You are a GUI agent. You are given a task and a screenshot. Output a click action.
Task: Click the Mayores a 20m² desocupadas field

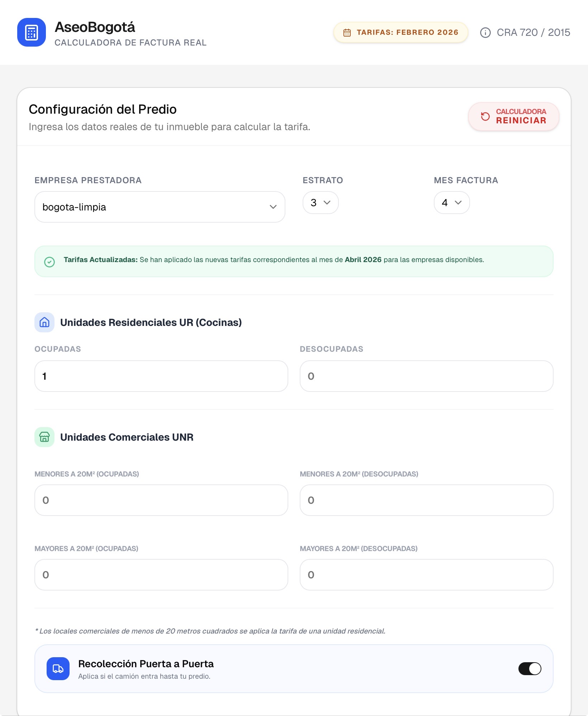click(426, 575)
